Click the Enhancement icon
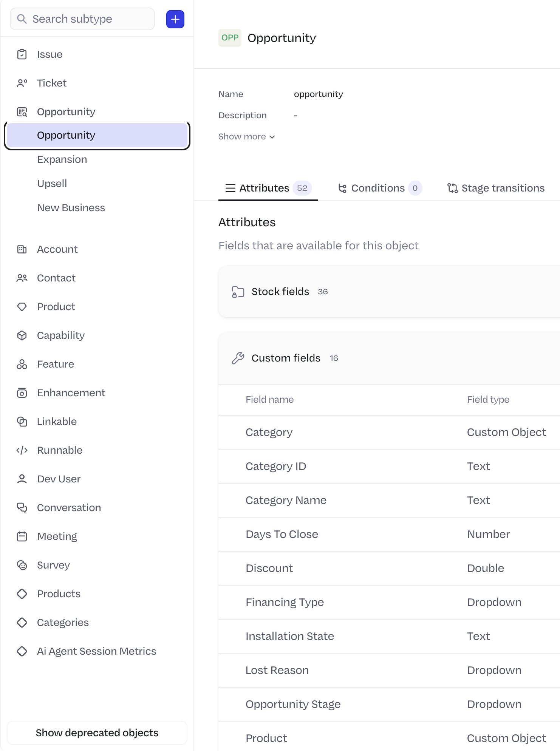The image size is (560, 751). tap(22, 393)
